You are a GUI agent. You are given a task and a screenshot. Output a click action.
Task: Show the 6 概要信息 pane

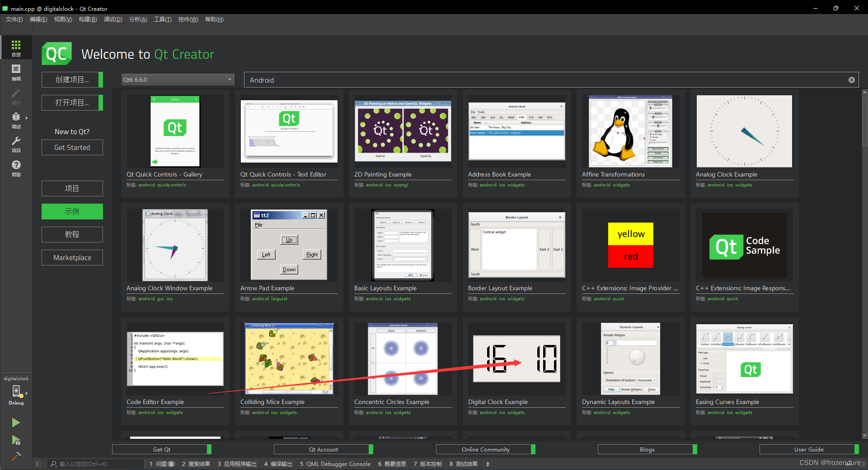392,464
